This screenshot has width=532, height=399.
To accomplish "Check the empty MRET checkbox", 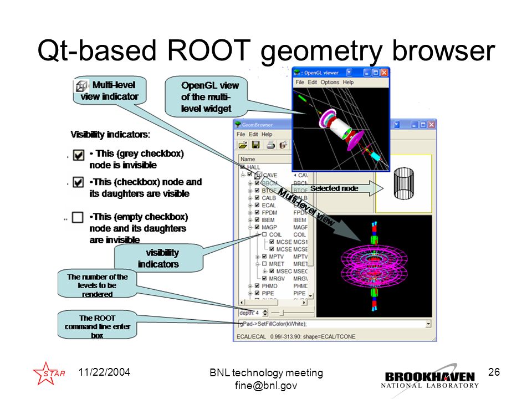I will click(264, 264).
